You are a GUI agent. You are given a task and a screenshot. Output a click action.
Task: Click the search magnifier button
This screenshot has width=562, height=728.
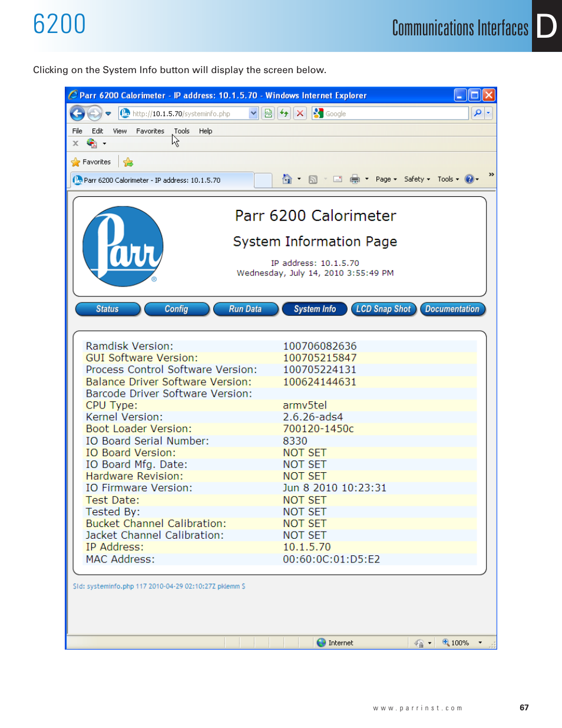478,113
